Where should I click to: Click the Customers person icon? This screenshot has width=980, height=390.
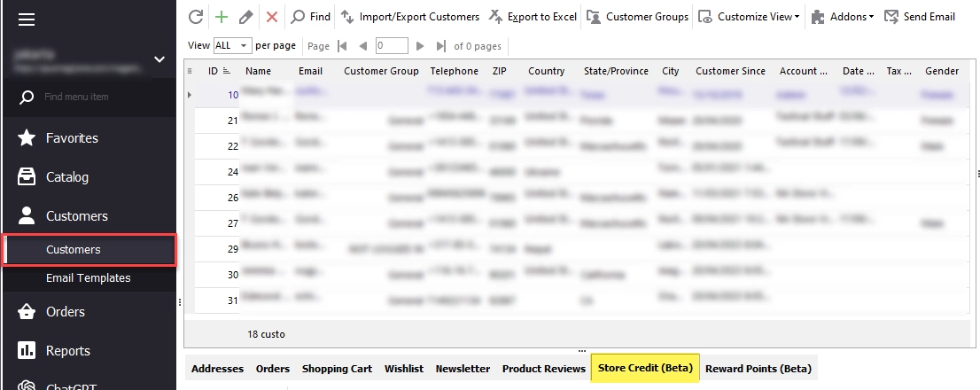coord(27,216)
